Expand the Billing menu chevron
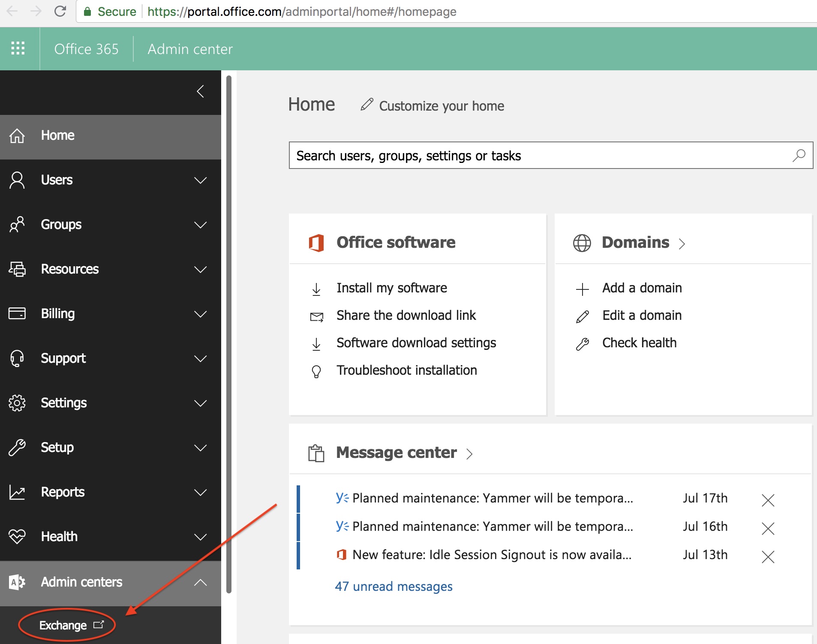Screen dimensions: 817x644 click(200, 314)
